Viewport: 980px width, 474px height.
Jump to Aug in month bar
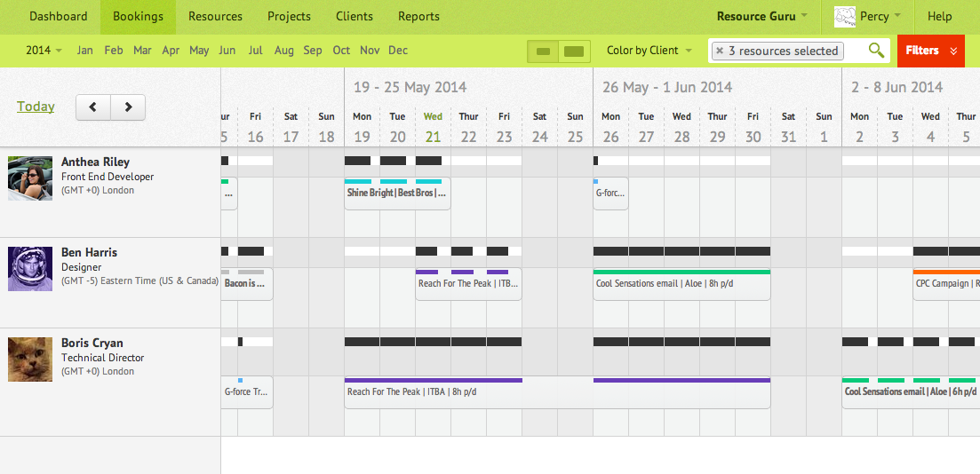point(283,51)
